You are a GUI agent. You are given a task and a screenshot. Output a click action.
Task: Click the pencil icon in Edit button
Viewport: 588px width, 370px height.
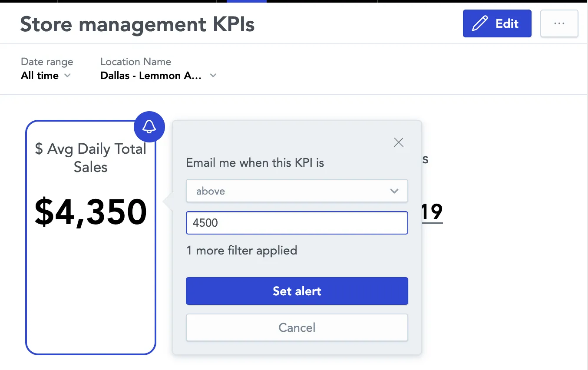coord(479,23)
